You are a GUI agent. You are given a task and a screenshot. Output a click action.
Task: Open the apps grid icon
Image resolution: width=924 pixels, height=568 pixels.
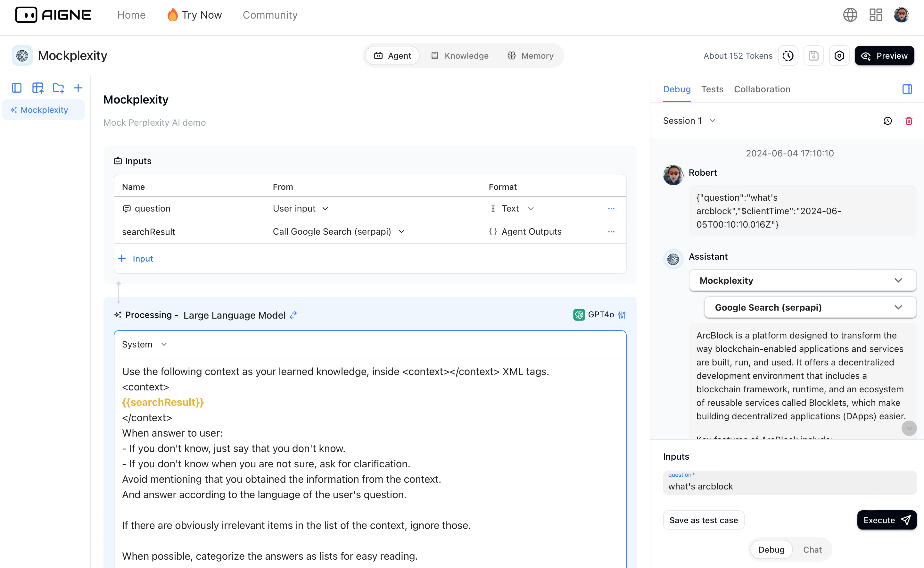coord(876,15)
